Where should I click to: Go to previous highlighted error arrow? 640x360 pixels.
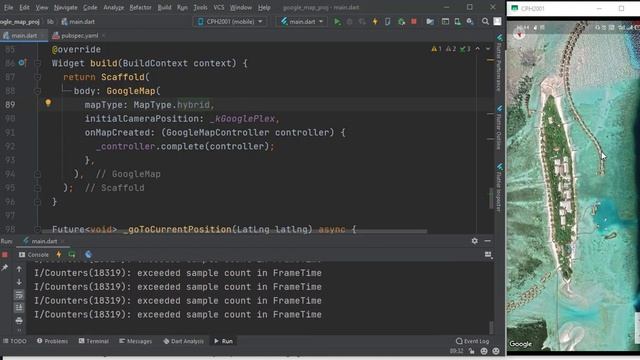pos(477,49)
